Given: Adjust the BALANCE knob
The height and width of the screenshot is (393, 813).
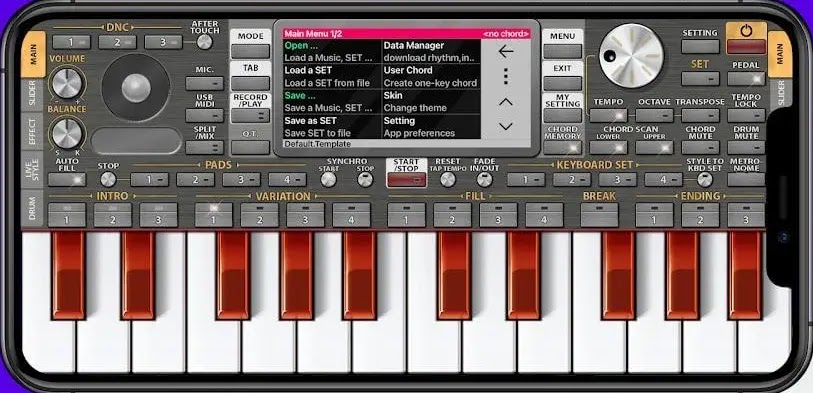Looking at the screenshot, I should (x=67, y=133).
